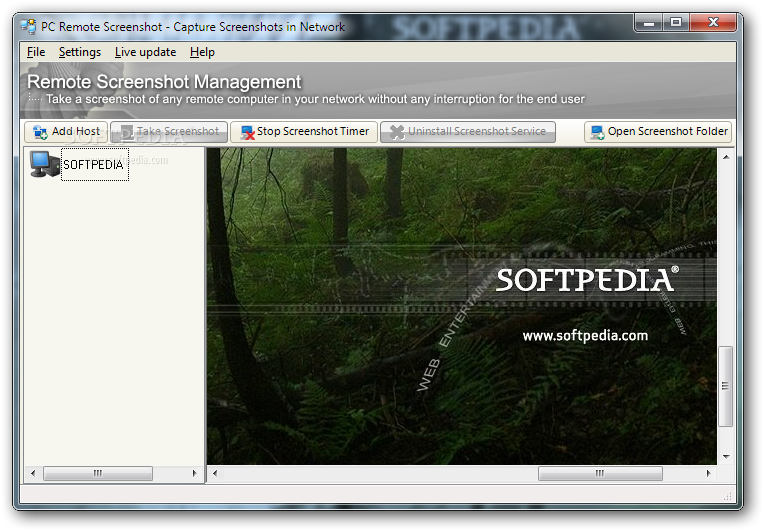
Task: Click the Add Host button
Action: [x=66, y=132]
